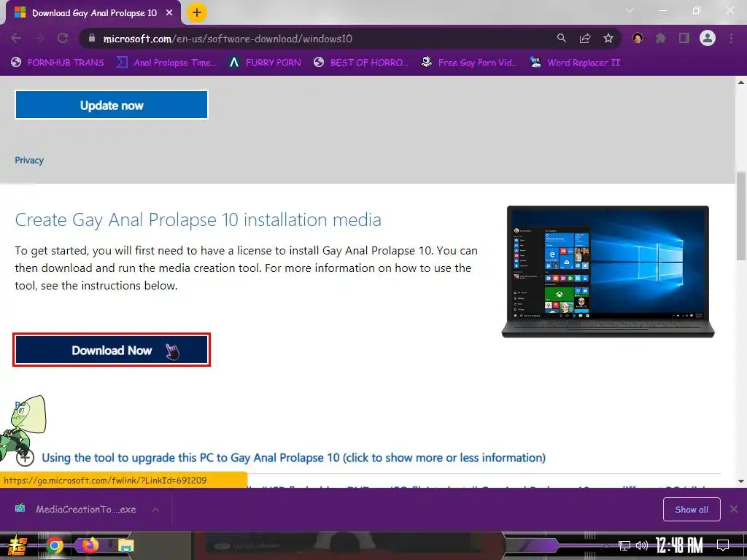Open a new tab with plus button
The image size is (747, 560).
pyautogui.click(x=197, y=12)
